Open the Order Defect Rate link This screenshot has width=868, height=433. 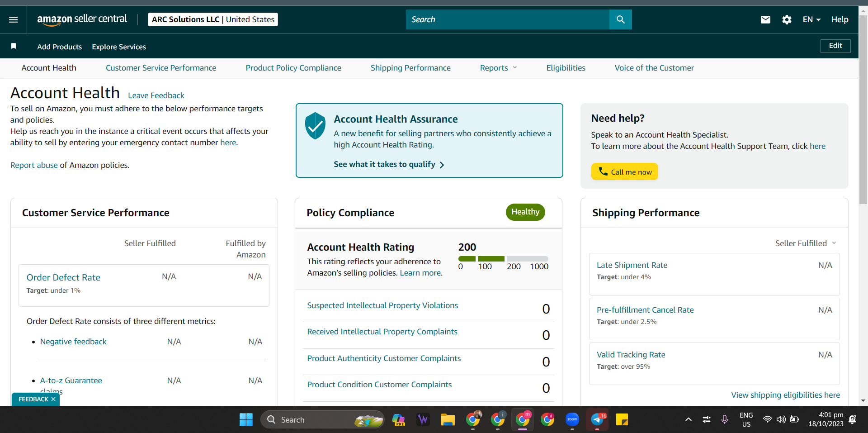click(x=63, y=277)
